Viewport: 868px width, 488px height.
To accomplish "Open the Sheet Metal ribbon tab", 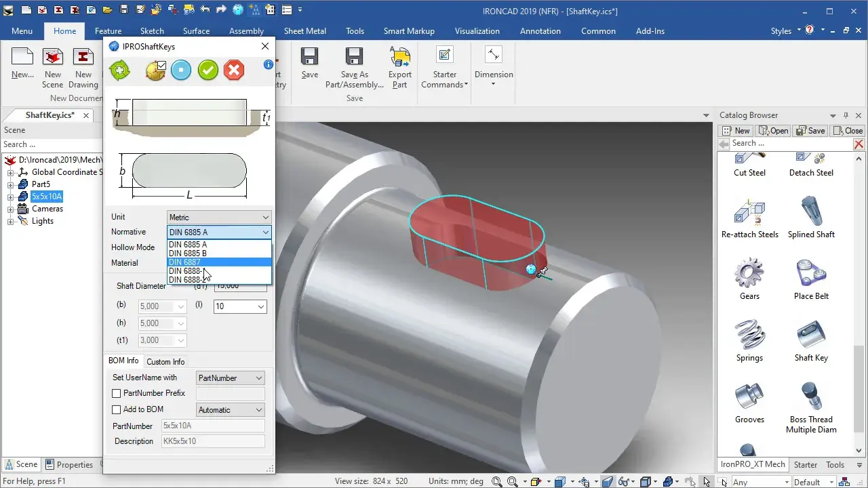I will [x=305, y=30].
